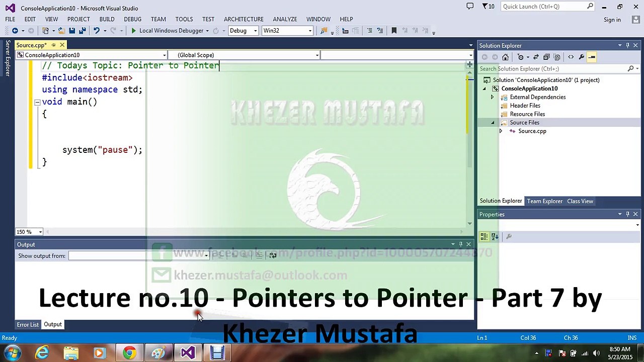644x362 pixels.
Task: Click the New Project toolbar icon
Action: pyautogui.click(x=46, y=31)
